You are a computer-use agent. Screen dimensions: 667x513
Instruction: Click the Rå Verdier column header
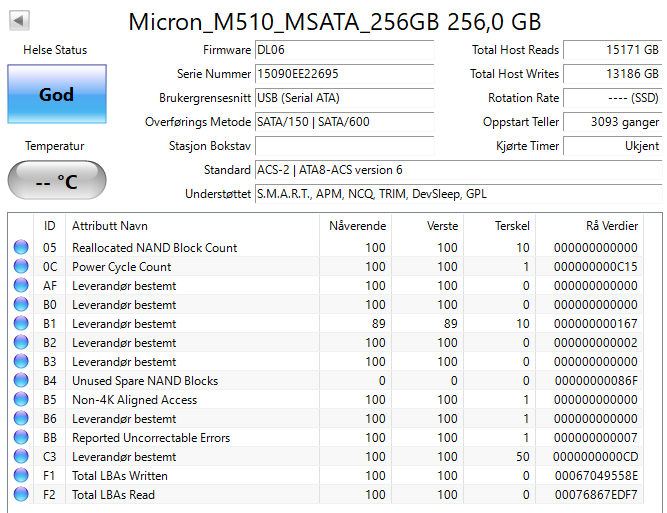(611, 226)
